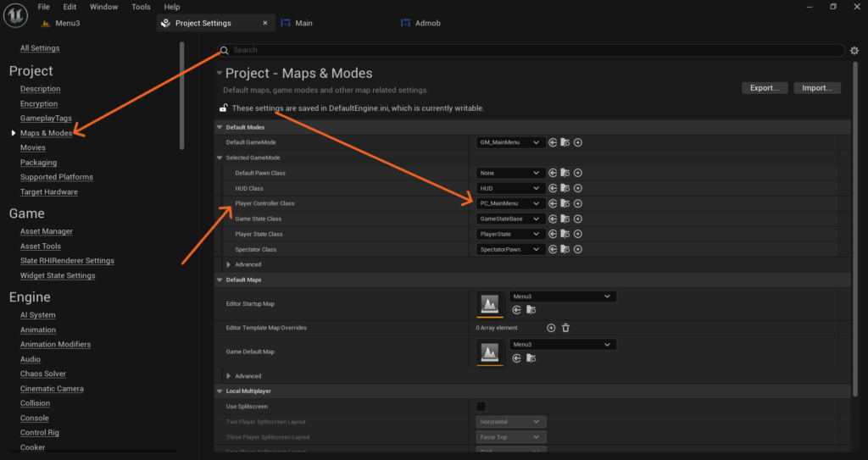The image size is (868, 460).
Task: Open the Default Pawn Class dropdown
Action: 509,174
